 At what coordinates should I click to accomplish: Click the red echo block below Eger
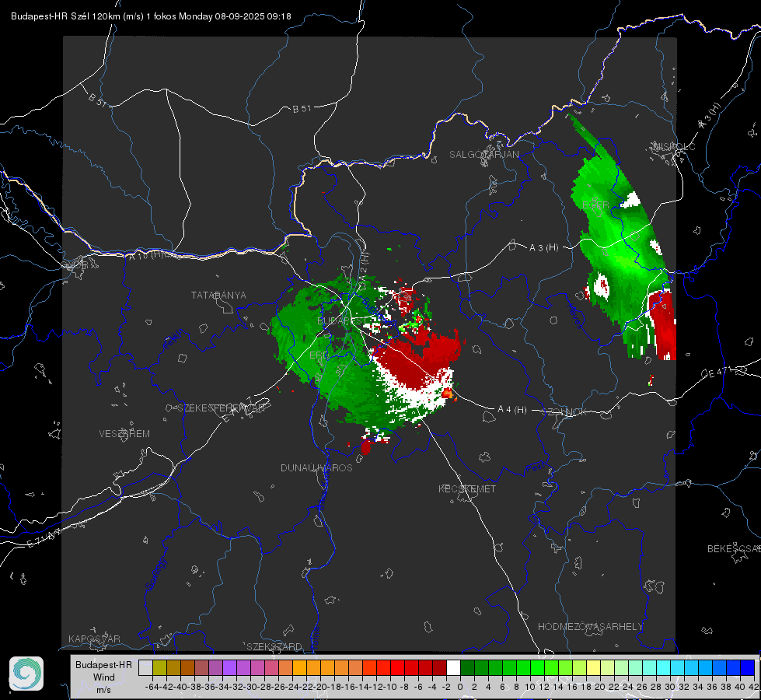pos(662,324)
